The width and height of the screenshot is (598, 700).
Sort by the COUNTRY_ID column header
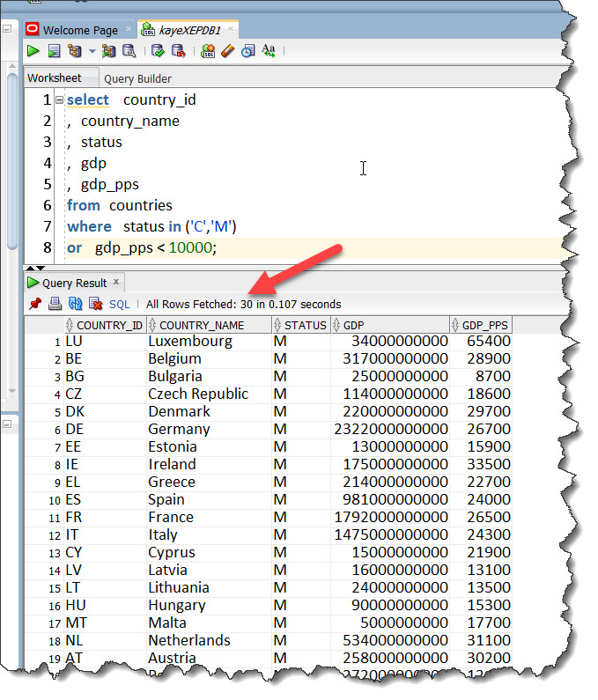(x=106, y=325)
